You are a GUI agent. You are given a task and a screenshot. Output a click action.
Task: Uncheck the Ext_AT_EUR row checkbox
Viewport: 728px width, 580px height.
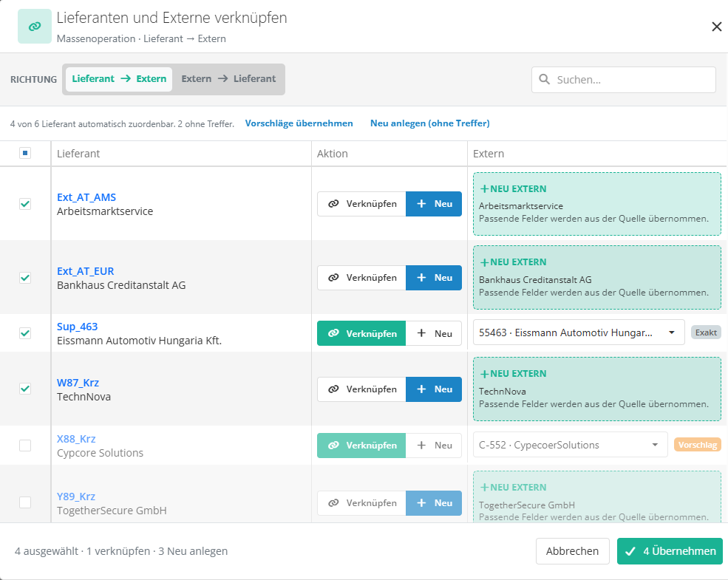(x=25, y=278)
